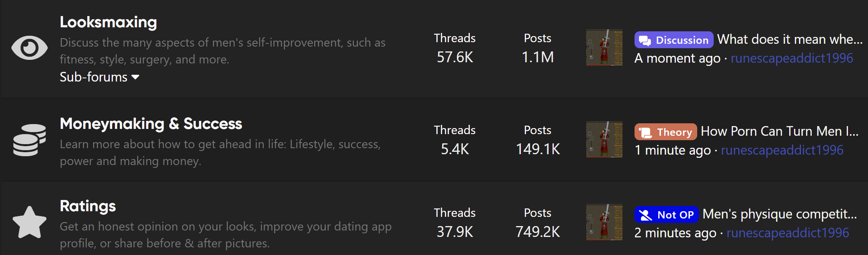The width and height of the screenshot is (868, 255).
Task: Click the caret arrow next to Sub-forums
Action: tap(135, 77)
